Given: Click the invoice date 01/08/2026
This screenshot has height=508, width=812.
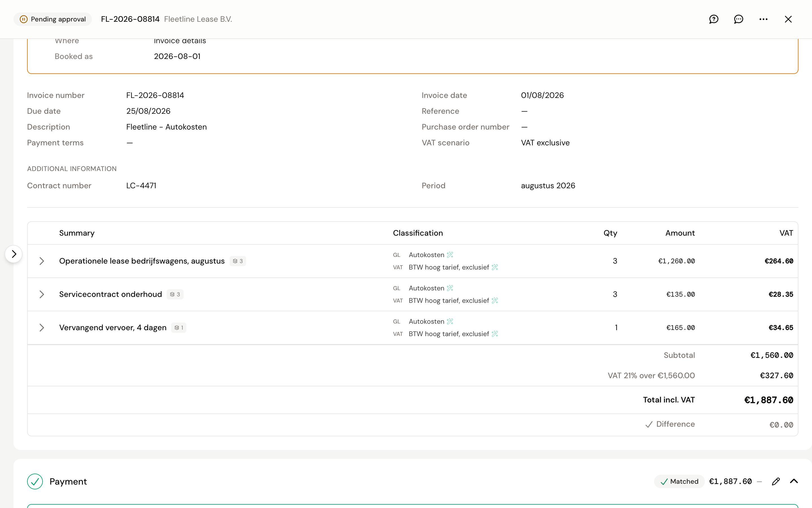Looking at the screenshot, I should pos(542,95).
